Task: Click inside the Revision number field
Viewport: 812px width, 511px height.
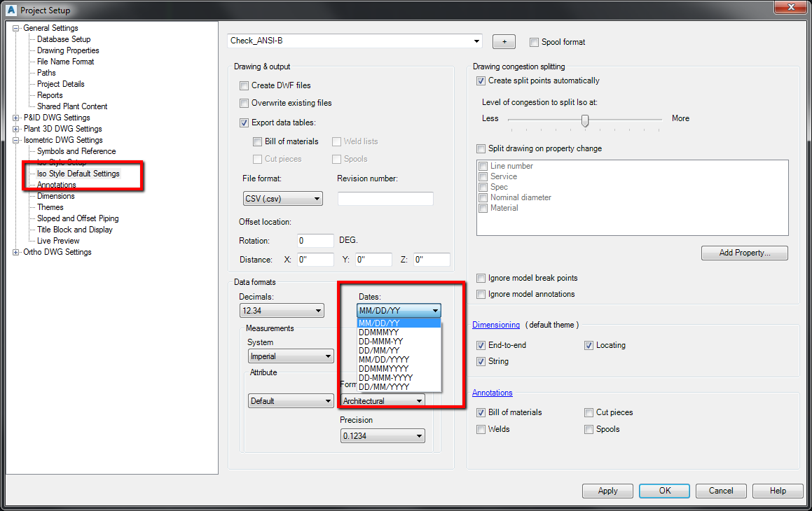Action: click(x=385, y=198)
